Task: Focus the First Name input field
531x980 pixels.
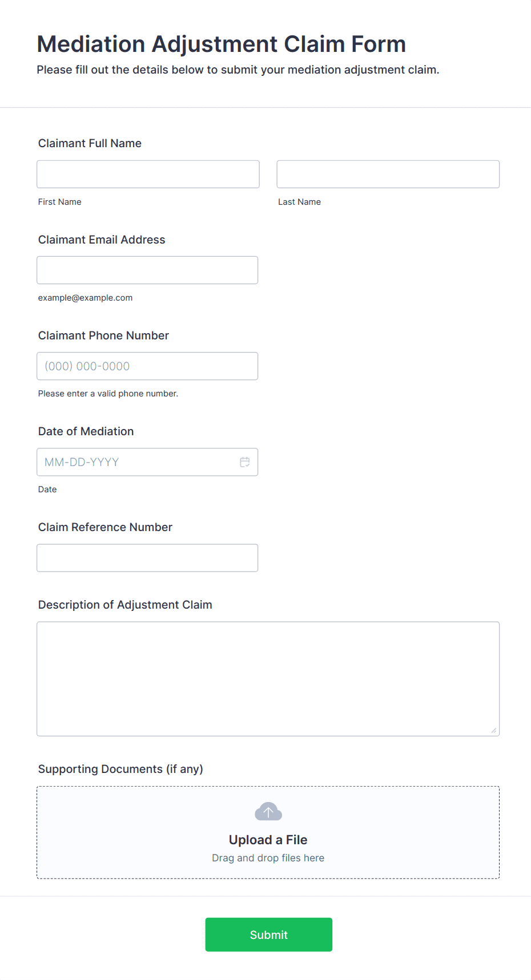Action: [x=148, y=174]
